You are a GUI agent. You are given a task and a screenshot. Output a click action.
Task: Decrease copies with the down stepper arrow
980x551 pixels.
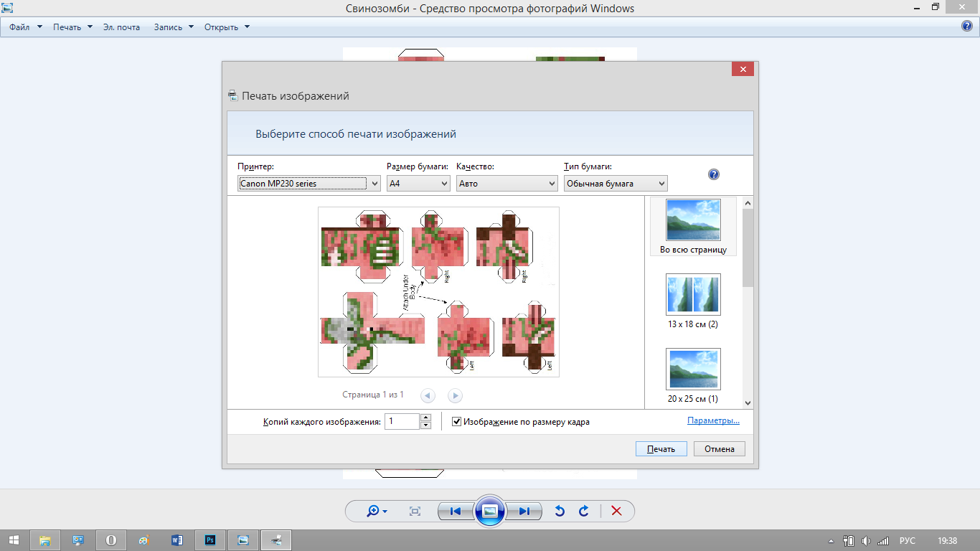point(425,425)
